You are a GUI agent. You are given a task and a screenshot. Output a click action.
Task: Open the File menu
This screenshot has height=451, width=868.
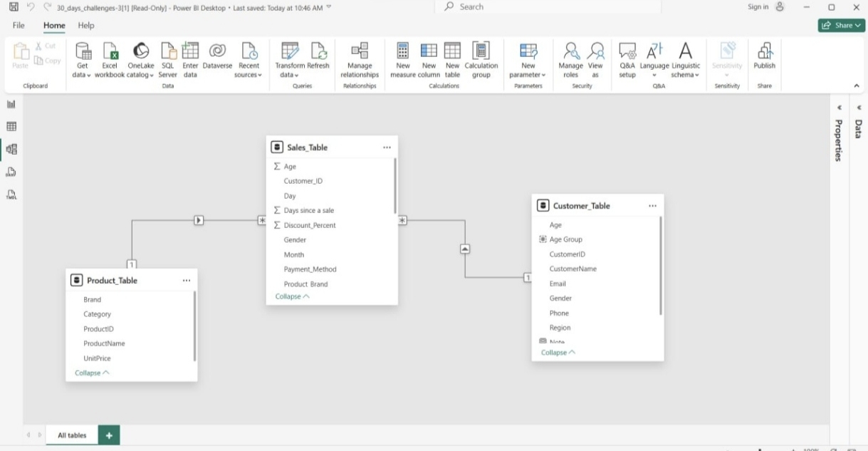click(x=19, y=26)
